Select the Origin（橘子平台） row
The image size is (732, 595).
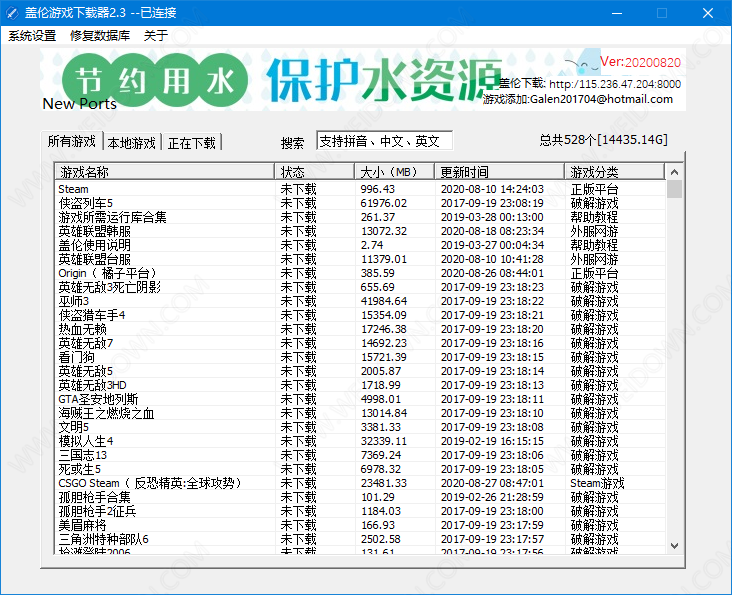click(359, 273)
